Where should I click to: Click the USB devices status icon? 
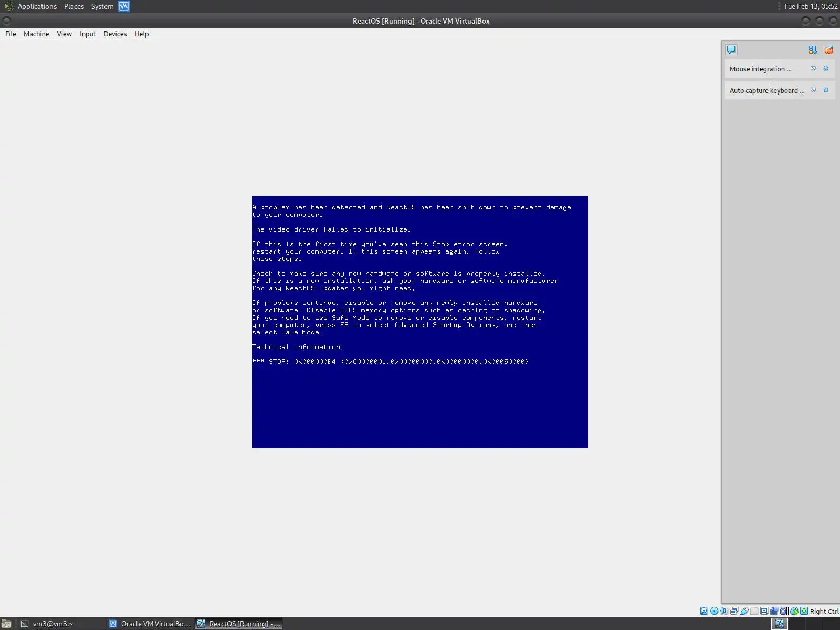(744, 611)
